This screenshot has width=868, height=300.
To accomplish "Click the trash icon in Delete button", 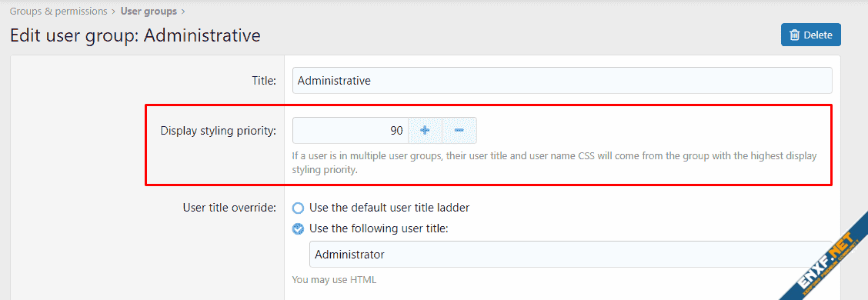I will (x=794, y=35).
